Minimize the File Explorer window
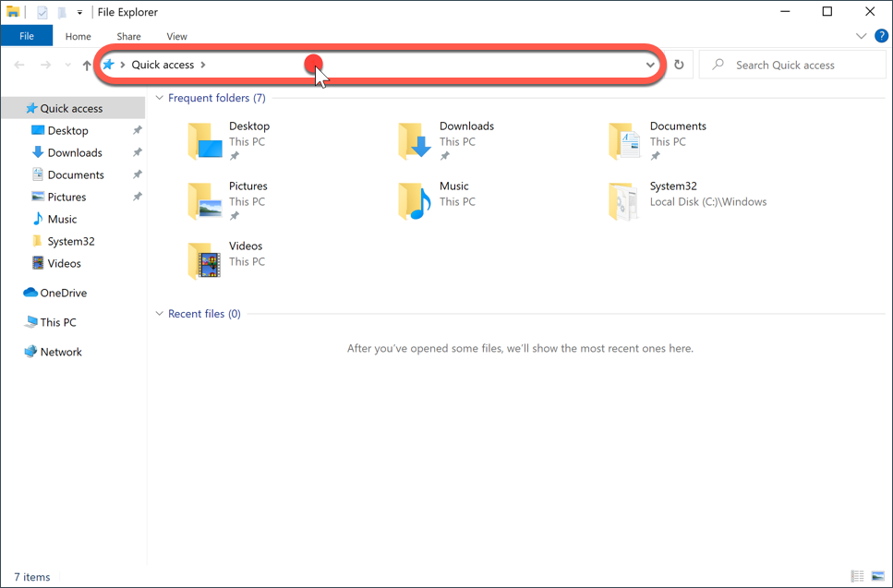 coord(785,11)
